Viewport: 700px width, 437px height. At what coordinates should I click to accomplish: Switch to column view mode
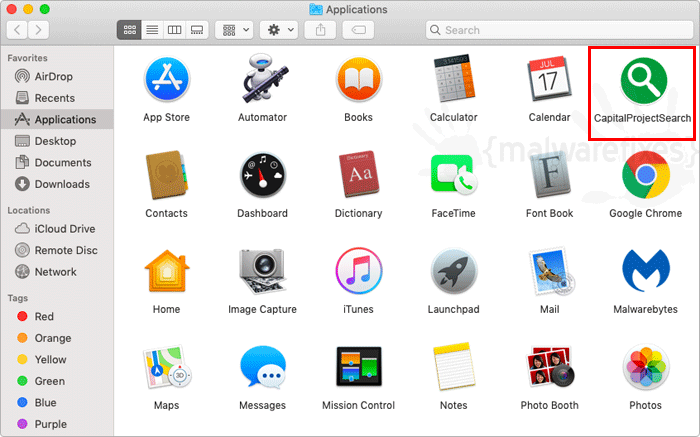[x=175, y=30]
